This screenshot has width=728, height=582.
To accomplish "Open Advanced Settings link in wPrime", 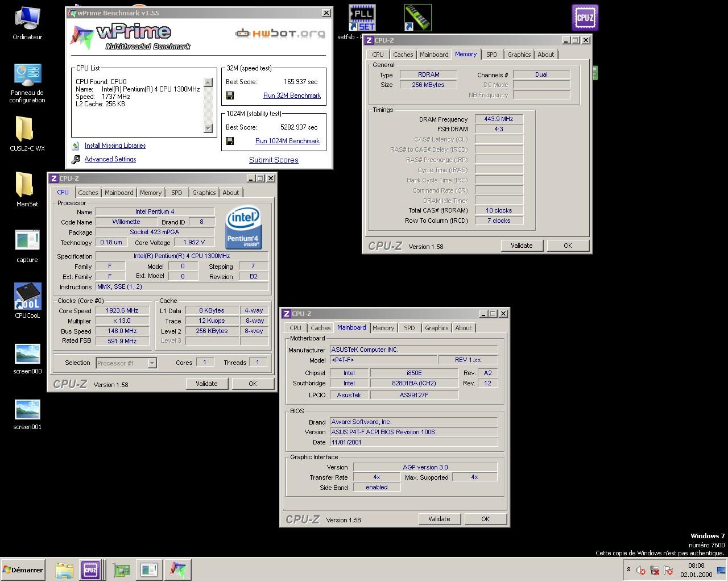I will [110, 159].
